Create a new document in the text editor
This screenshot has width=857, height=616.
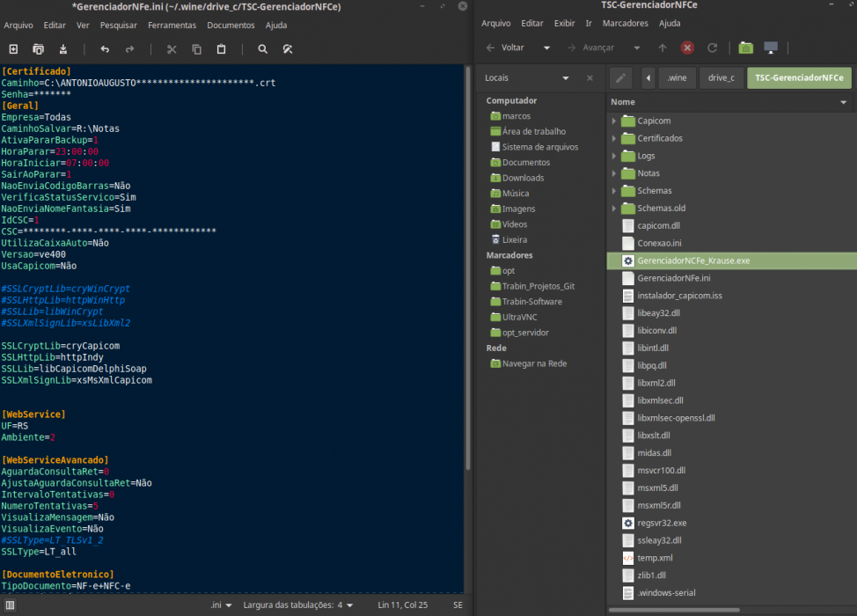click(14, 49)
